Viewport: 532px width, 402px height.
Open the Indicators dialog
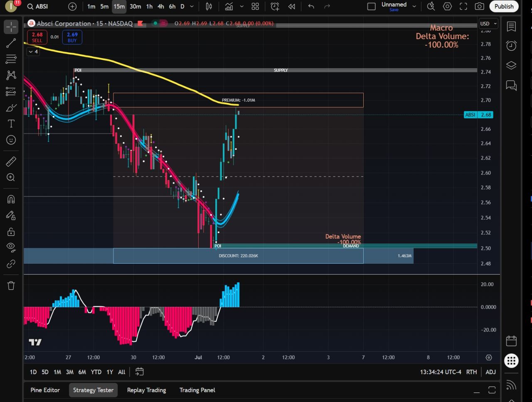click(x=229, y=6)
